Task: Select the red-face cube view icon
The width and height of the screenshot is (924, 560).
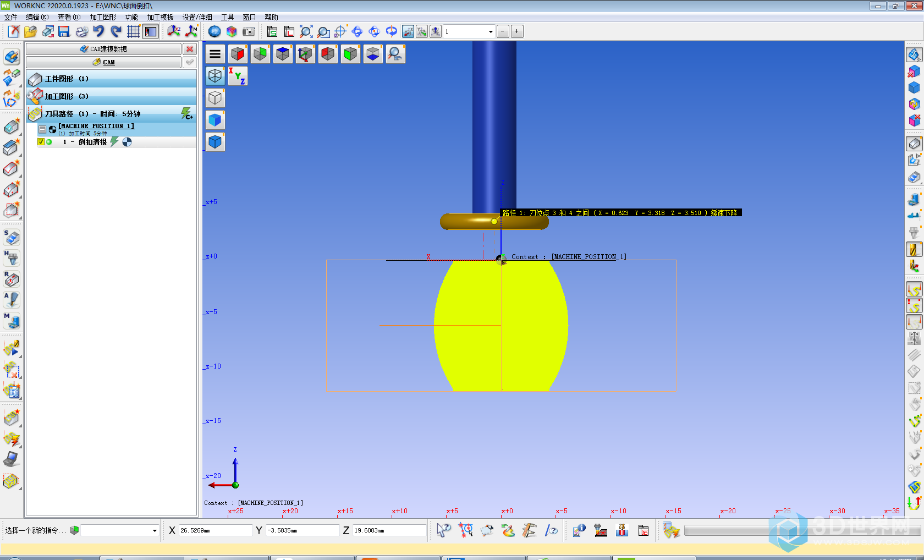Action: pos(238,54)
